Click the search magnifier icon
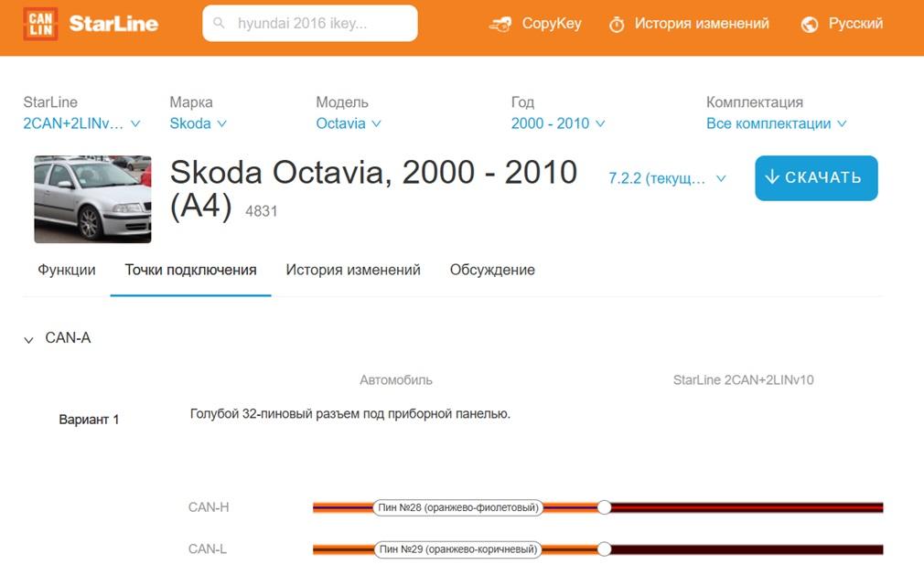This screenshot has width=924, height=575. (x=220, y=24)
